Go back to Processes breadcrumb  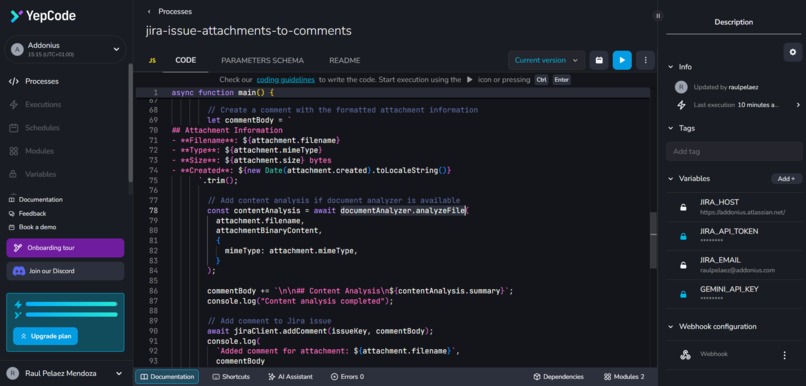[x=175, y=11]
